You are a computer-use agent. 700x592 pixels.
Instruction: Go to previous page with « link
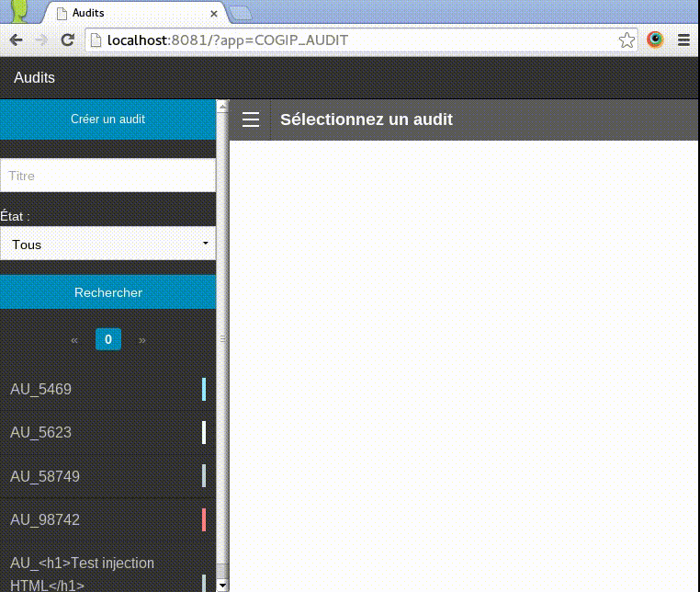74,340
